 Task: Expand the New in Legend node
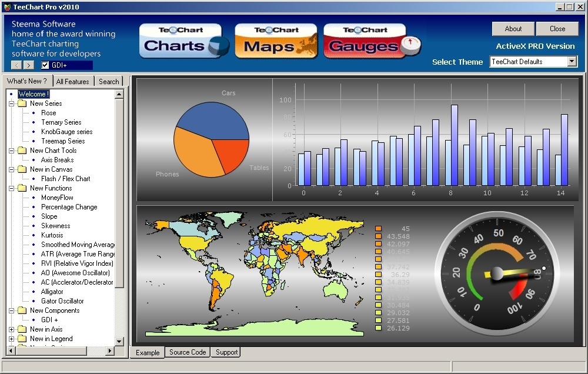(12, 338)
